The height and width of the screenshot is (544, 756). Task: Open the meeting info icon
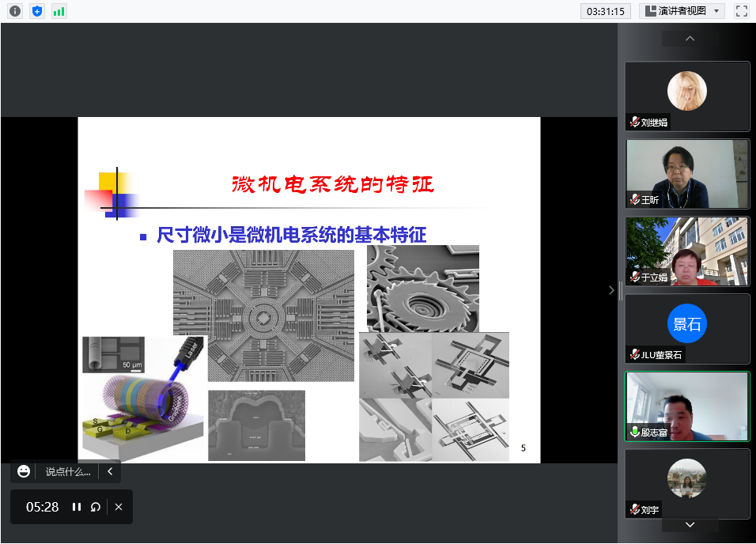pos(15,11)
